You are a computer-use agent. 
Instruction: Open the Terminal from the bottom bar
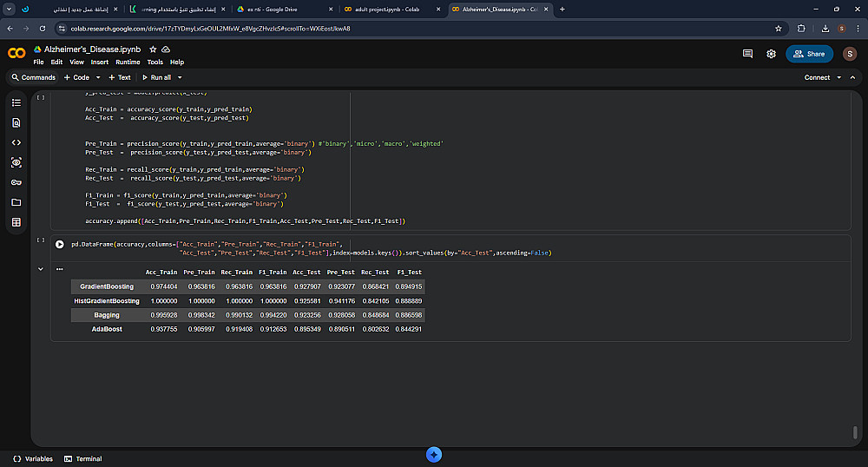83,458
